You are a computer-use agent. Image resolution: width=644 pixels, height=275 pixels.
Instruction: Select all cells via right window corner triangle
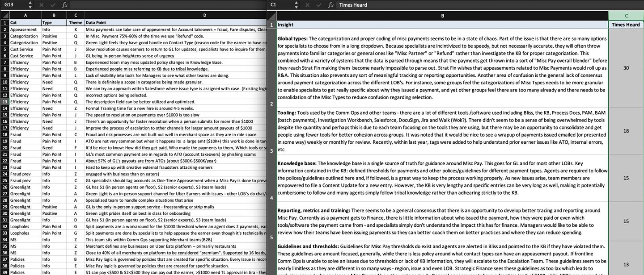[x=271, y=16]
